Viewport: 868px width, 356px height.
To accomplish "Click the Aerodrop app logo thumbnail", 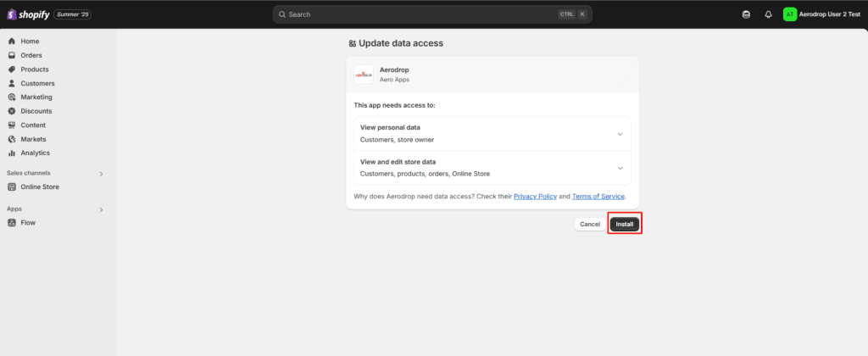I will pyautogui.click(x=364, y=74).
